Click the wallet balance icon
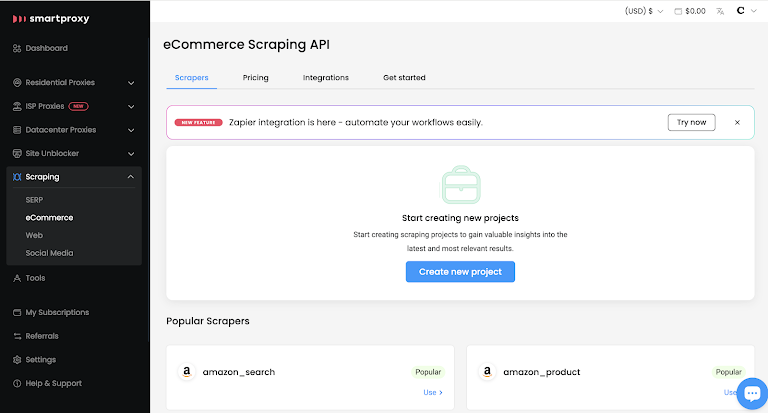768x413 pixels. tap(679, 11)
